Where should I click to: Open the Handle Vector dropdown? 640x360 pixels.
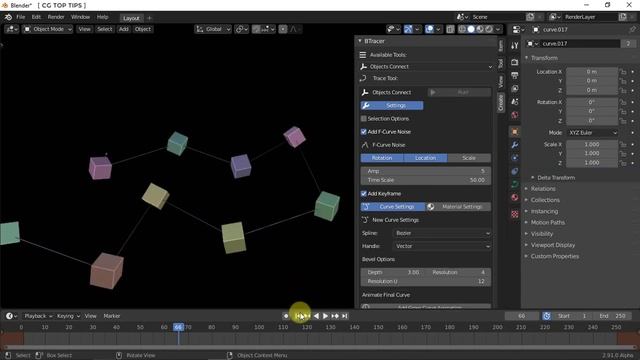[x=442, y=246]
